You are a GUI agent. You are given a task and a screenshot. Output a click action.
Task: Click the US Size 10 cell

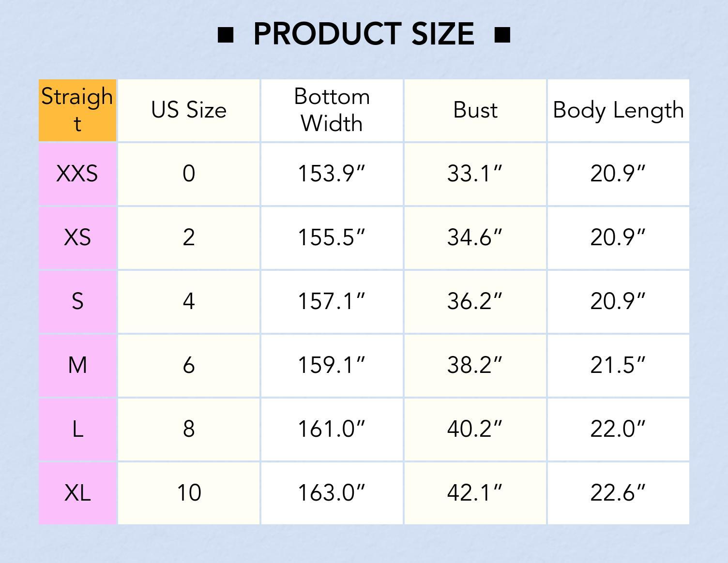click(x=189, y=493)
